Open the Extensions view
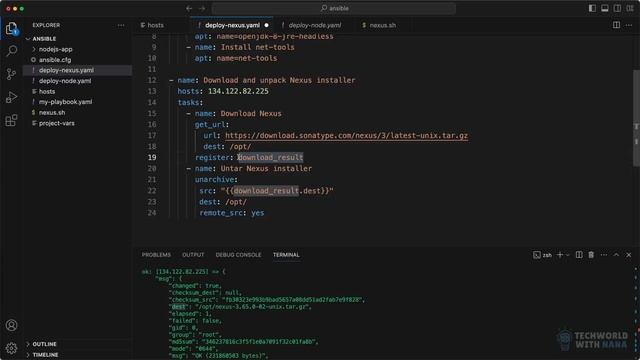The width and height of the screenshot is (640, 360). [x=11, y=120]
